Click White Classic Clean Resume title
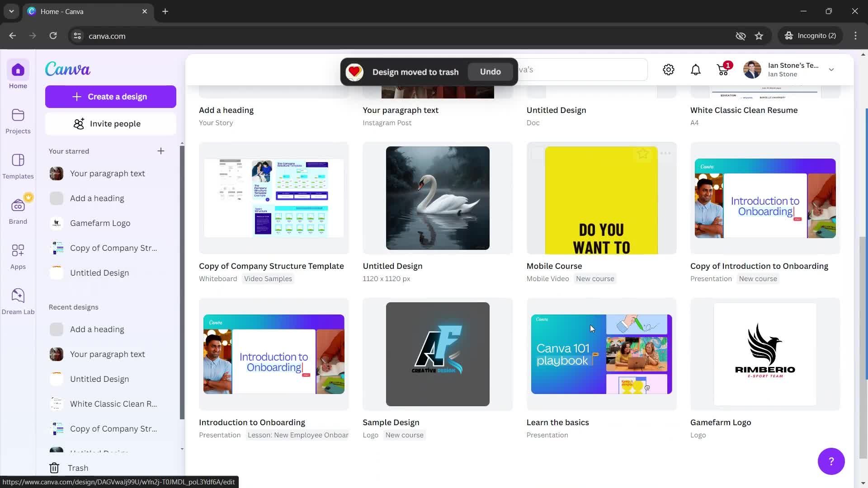This screenshot has height=488, width=868. tap(744, 110)
